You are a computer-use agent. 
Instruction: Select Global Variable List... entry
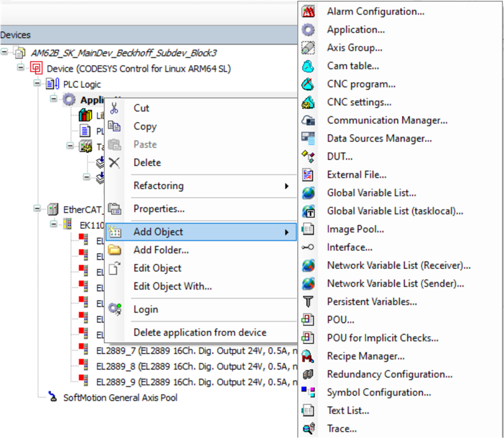pyautogui.click(x=371, y=193)
